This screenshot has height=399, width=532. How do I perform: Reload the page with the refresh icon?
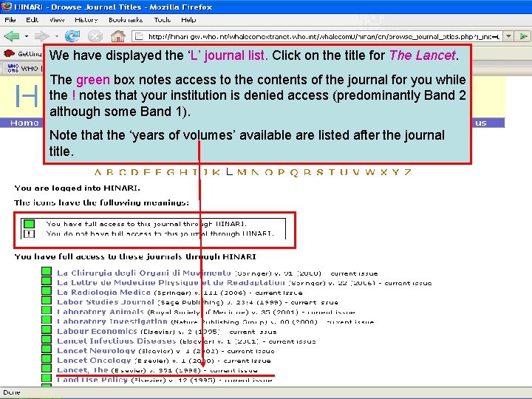[72, 35]
